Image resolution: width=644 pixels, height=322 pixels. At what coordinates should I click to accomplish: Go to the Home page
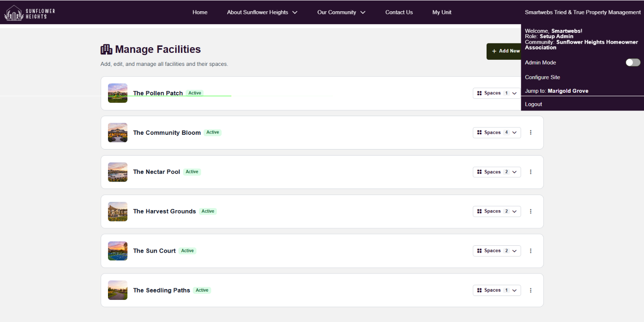pos(200,13)
